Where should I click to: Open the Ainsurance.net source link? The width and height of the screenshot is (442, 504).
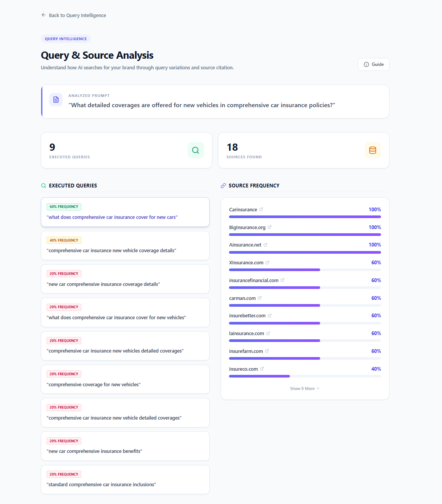(x=266, y=244)
